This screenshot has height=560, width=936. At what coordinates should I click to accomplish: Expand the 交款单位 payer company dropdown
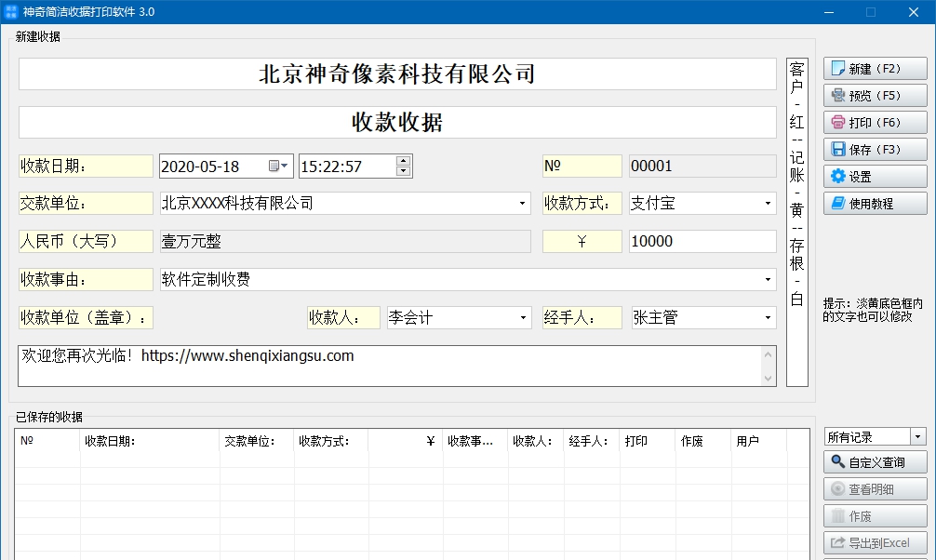click(x=522, y=202)
